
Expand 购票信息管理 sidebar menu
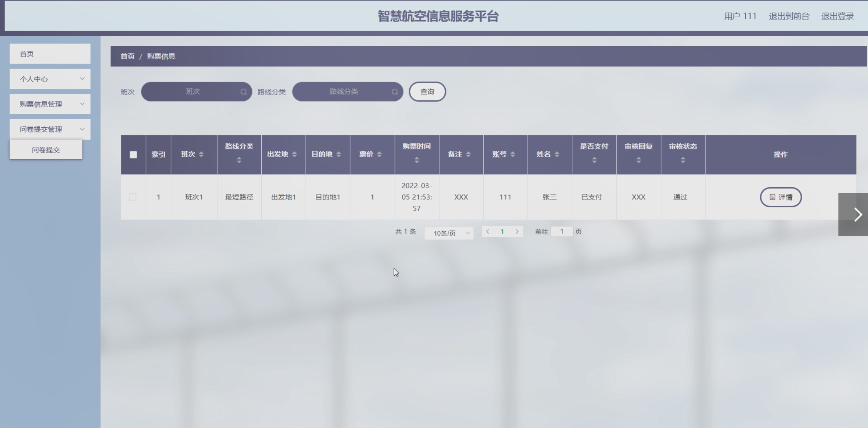click(x=50, y=104)
